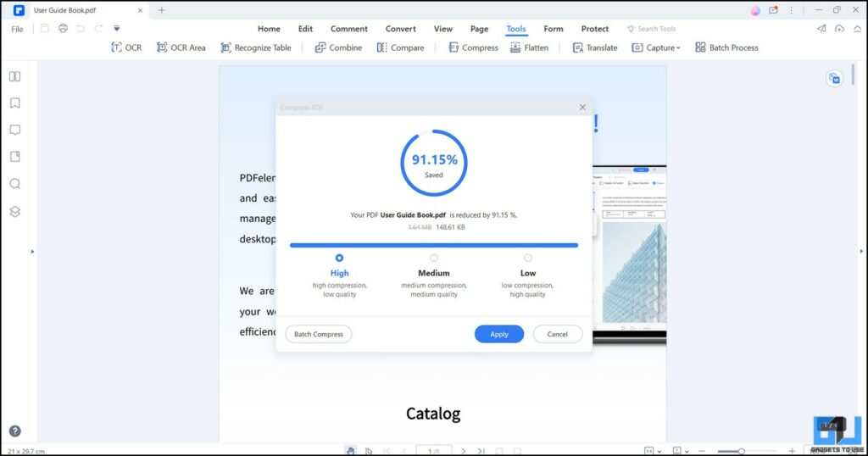Open the Compare tool
The image size is (868, 456).
click(400, 47)
